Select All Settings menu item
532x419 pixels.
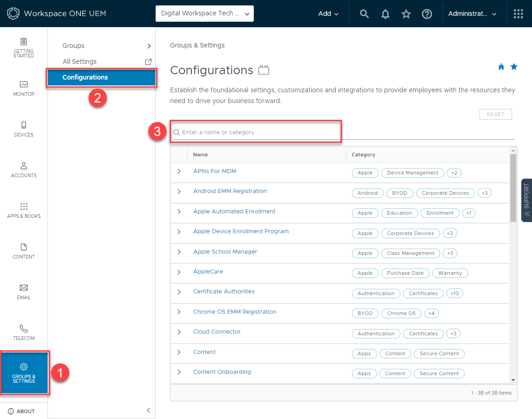[80, 61]
